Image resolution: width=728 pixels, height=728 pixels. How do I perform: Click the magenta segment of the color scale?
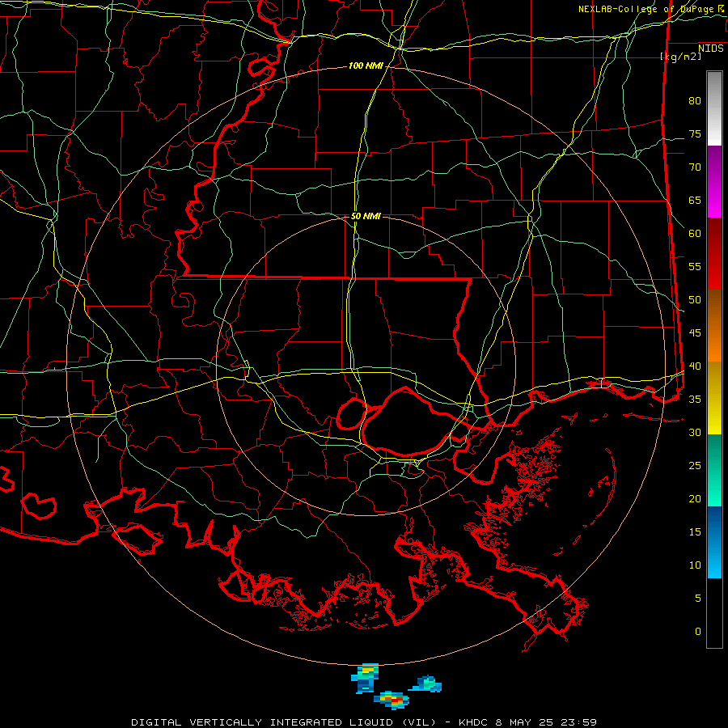[x=714, y=182]
